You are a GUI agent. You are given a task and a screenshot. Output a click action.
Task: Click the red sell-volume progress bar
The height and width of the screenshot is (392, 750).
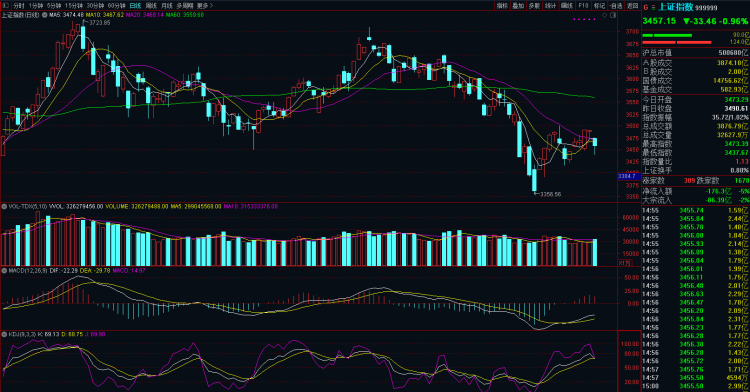click(x=676, y=43)
